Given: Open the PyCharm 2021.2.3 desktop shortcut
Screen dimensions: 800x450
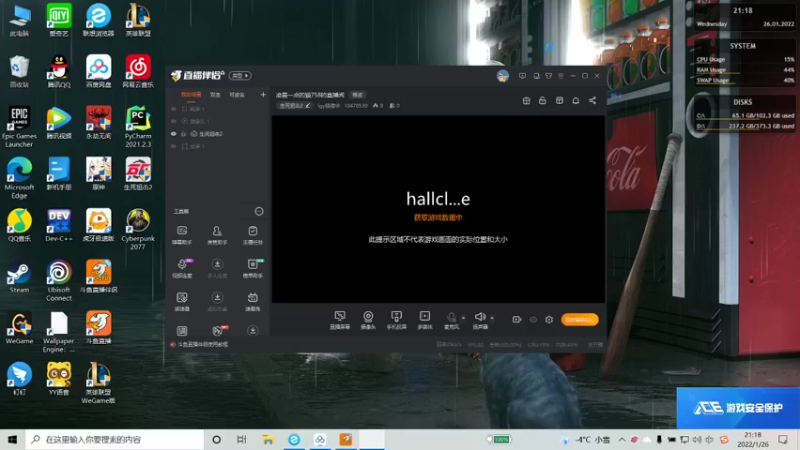Looking at the screenshot, I should [138, 127].
